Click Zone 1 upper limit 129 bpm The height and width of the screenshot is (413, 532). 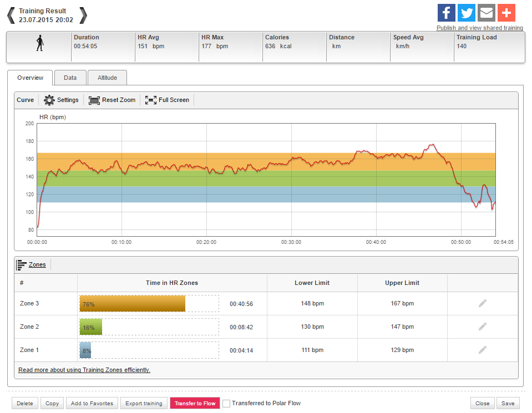click(402, 350)
